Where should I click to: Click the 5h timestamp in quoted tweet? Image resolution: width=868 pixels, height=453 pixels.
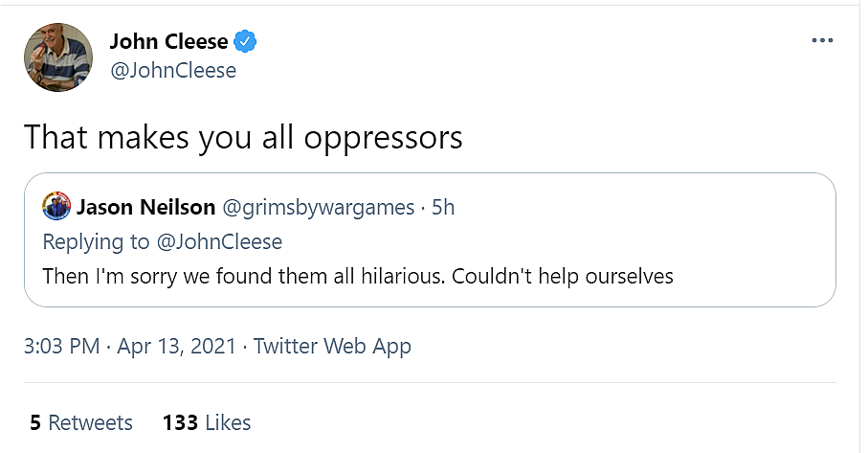pos(443,207)
